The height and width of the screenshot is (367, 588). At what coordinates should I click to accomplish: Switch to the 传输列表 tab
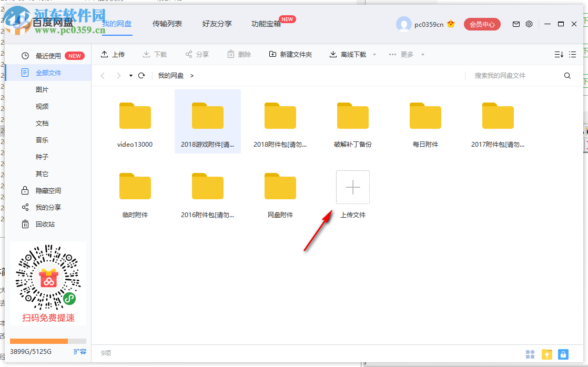point(167,23)
